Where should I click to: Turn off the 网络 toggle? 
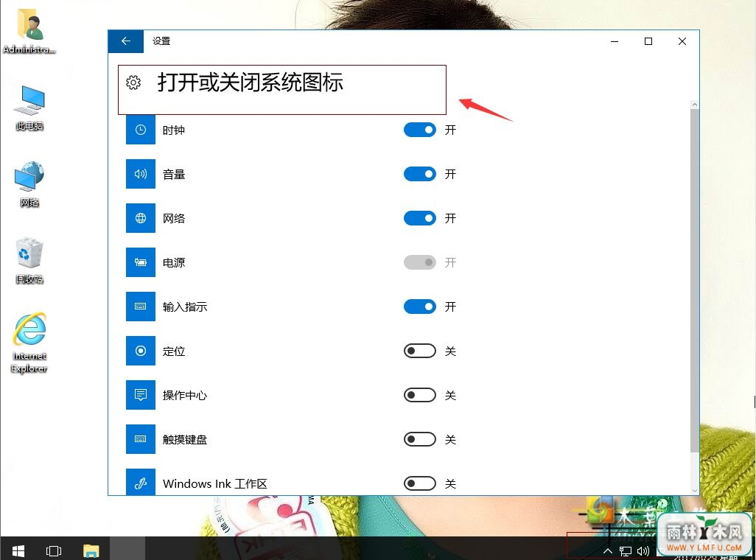click(x=420, y=218)
